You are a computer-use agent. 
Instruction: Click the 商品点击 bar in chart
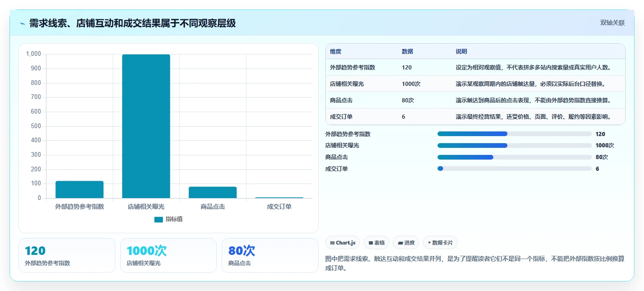click(213, 192)
